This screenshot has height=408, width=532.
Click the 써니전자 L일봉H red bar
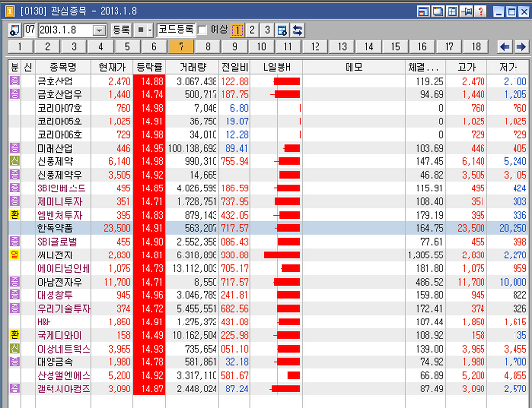tap(282, 255)
